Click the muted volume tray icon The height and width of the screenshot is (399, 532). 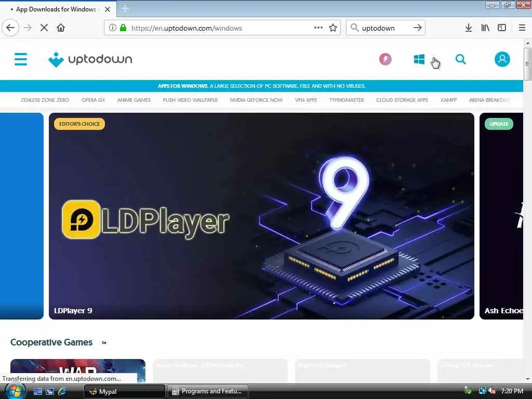[492, 391]
